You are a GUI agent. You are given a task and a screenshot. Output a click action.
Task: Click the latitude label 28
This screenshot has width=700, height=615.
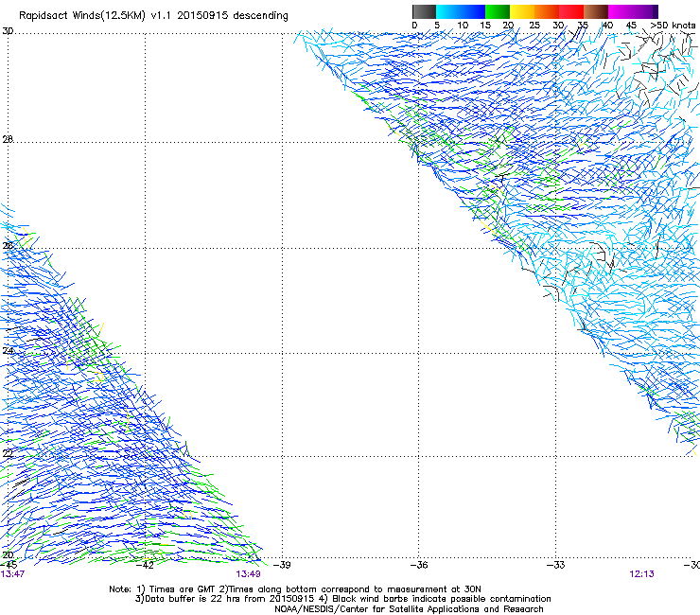[x=8, y=139]
